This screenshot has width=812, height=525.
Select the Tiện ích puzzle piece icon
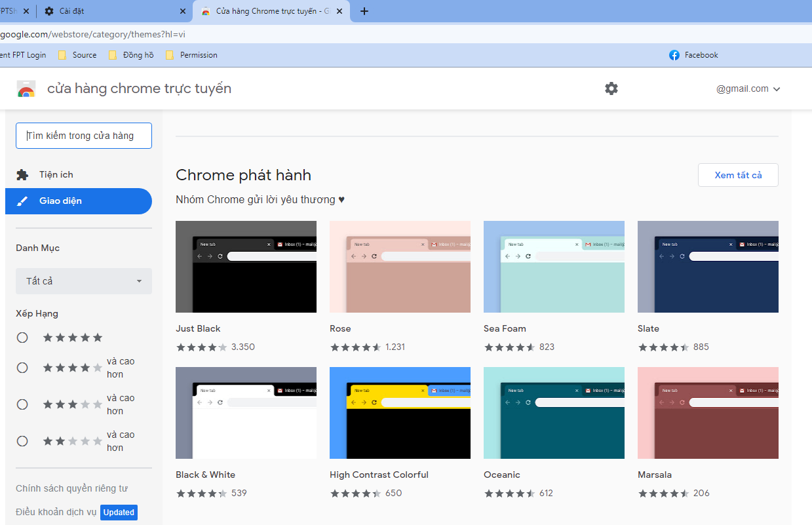[22, 174]
